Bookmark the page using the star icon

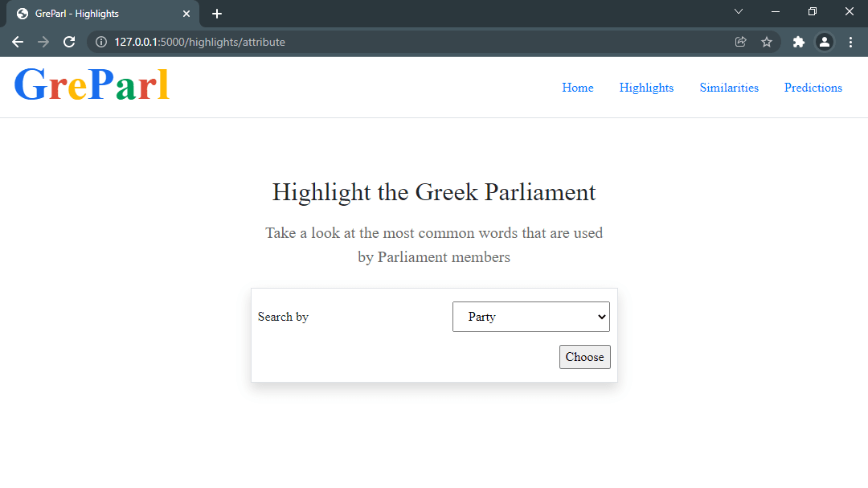767,41
